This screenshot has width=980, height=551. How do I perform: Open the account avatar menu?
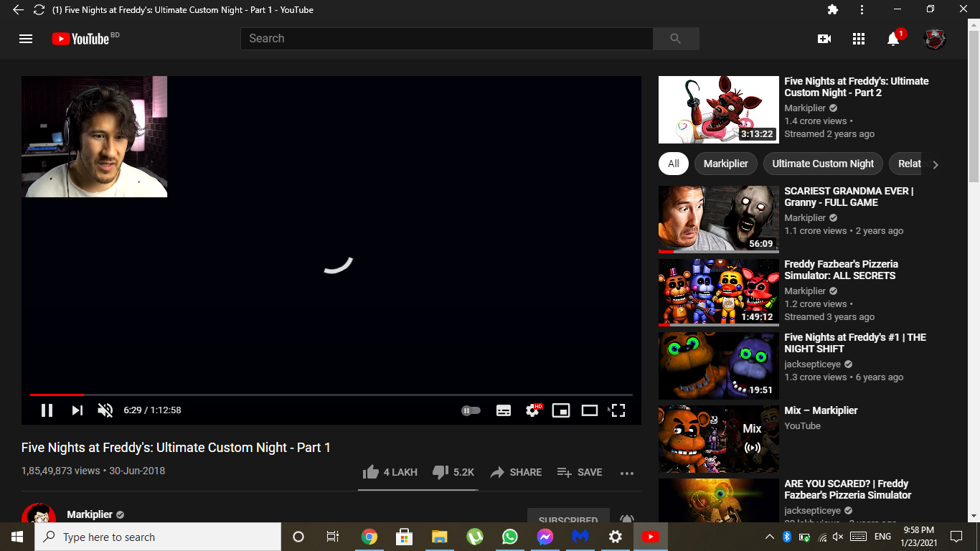[934, 39]
